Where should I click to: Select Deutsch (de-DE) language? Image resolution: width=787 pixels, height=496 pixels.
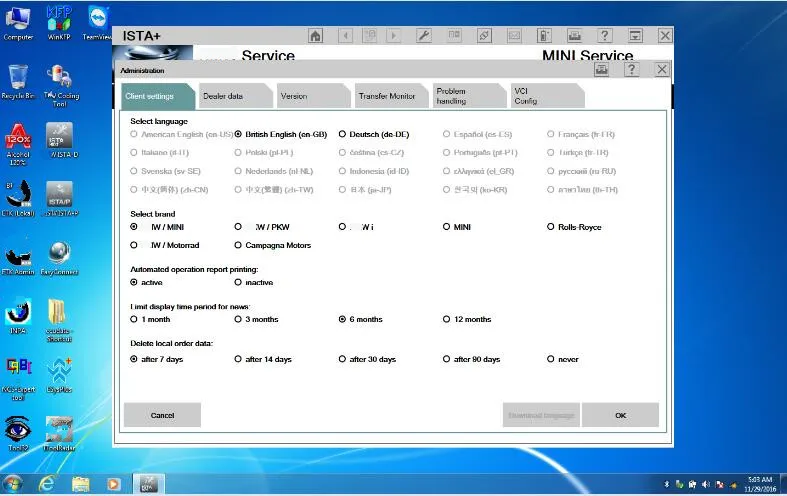[x=374, y=134]
